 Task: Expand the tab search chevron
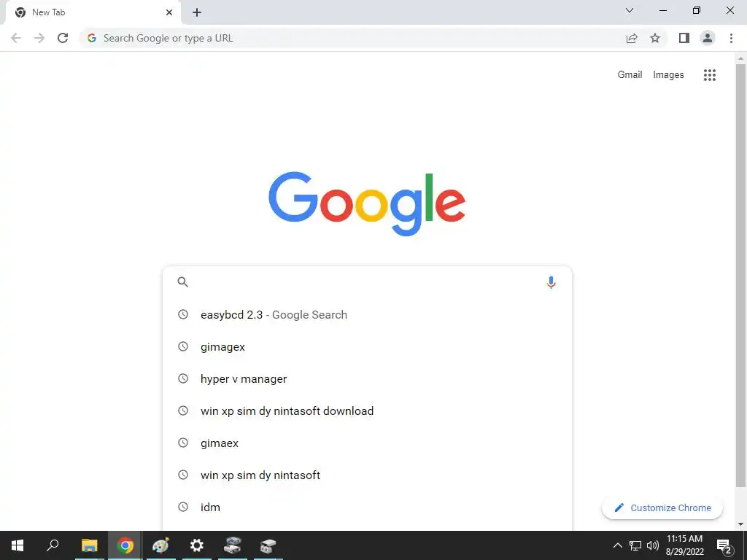click(x=630, y=10)
